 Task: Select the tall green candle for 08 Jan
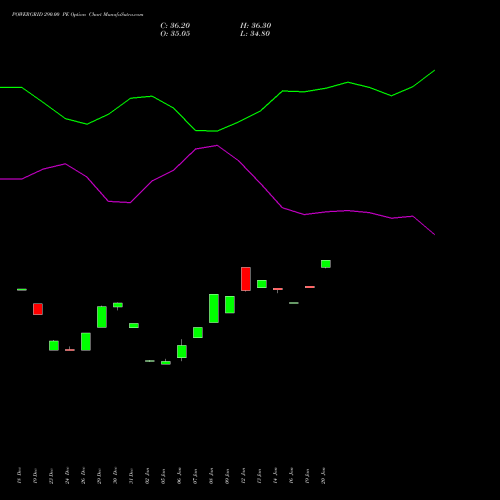coord(214,308)
